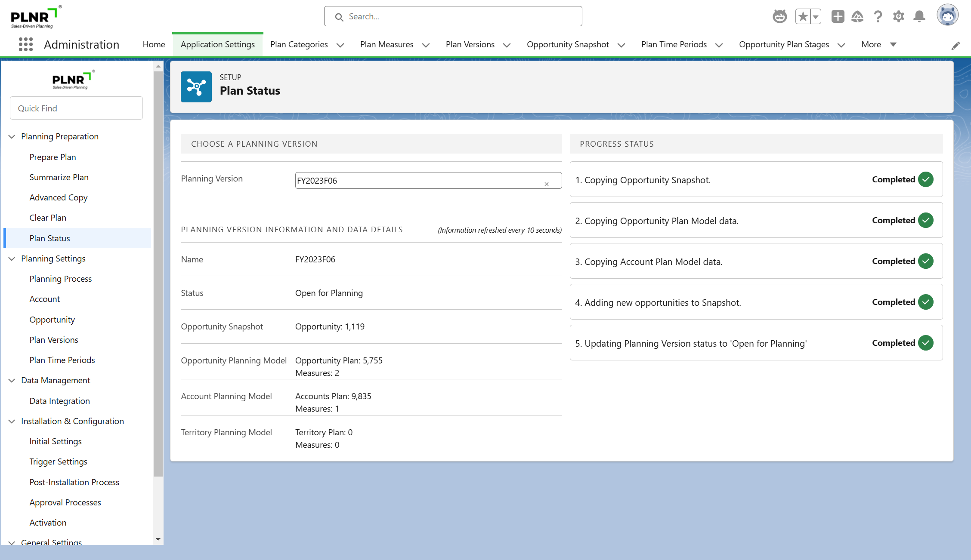
Task: Click the Astro guidance center icon
Action: pyautogui.click(x=779, y=17)
